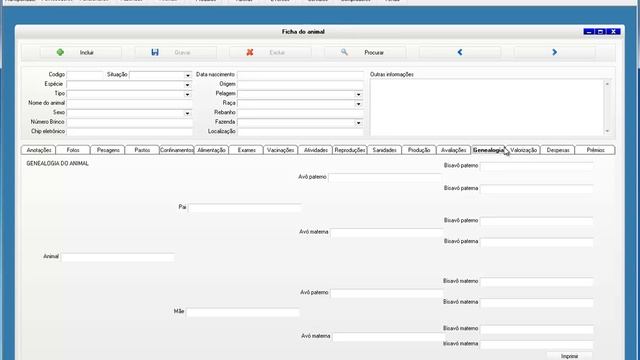This screenshot has height=360, width=640.
Task: Click mother's Avó materna field
Action: [388, 337]
